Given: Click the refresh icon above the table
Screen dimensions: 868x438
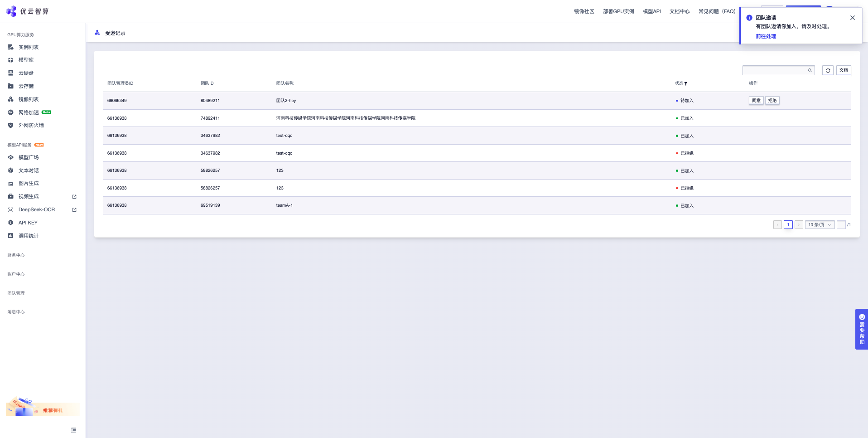Looking at the screenshot, I should pos(828,70).
